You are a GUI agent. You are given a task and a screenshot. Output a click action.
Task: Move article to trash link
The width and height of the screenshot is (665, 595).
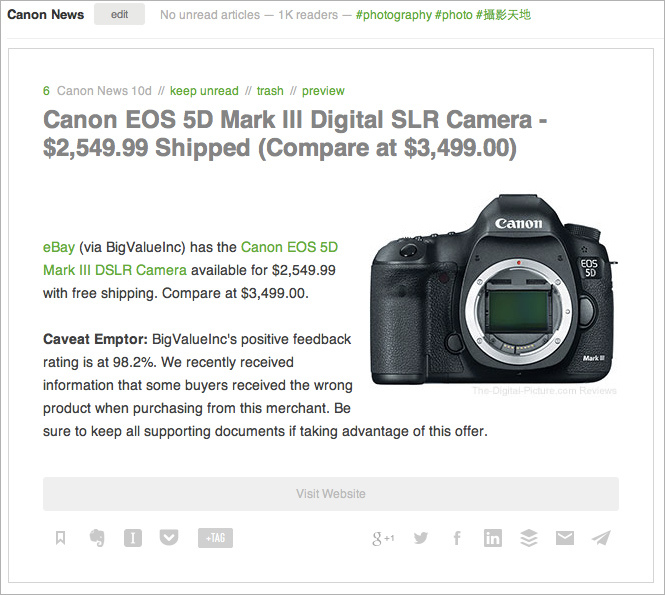[270, 91]
